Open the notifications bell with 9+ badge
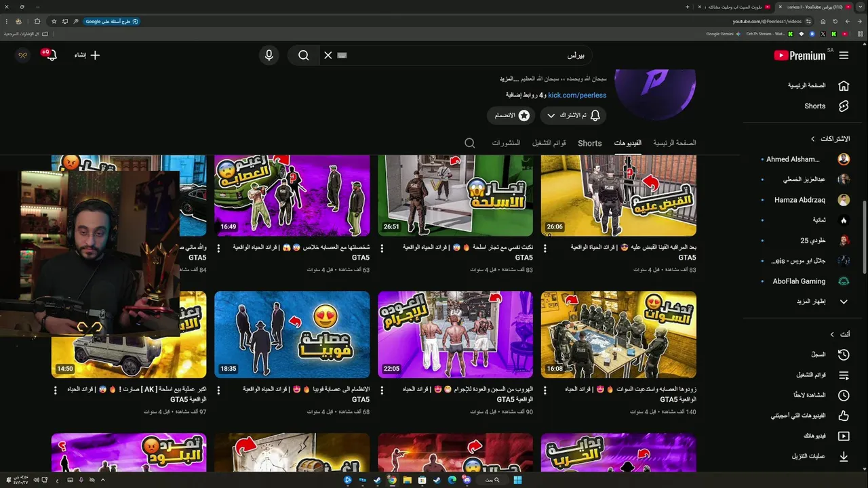Screen dimensions: 868x488 click(50, 55)
